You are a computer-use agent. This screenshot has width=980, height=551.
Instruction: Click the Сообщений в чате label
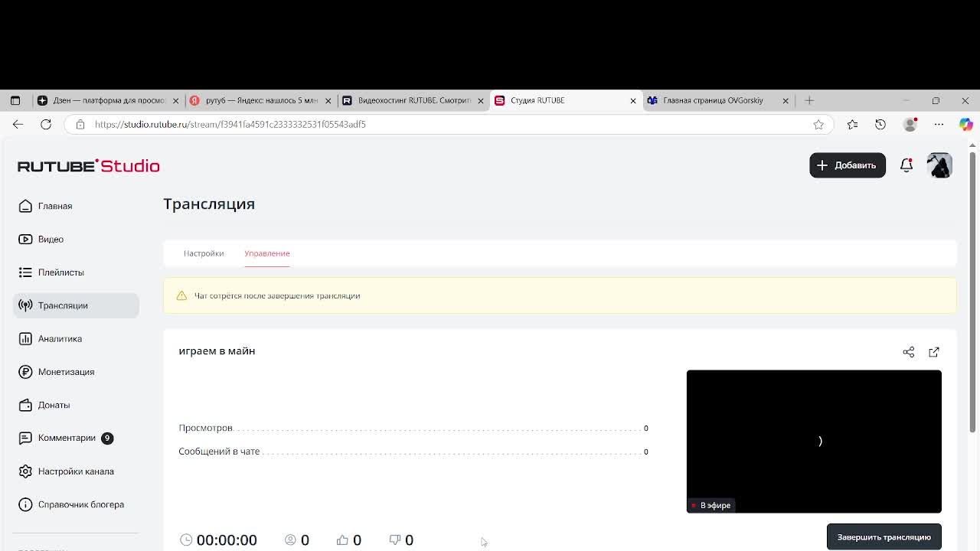tap(219, 452)
